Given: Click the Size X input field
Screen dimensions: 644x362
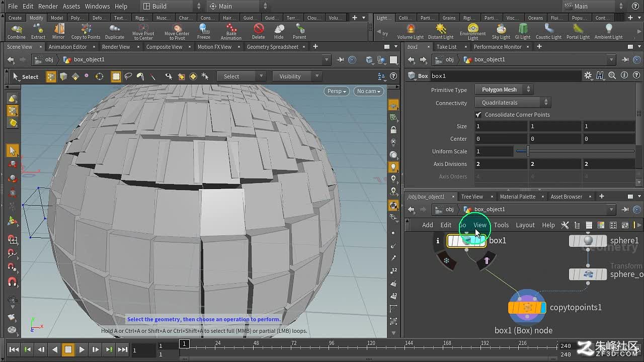Looking at the screenshot, I should (x=501, y=126).
